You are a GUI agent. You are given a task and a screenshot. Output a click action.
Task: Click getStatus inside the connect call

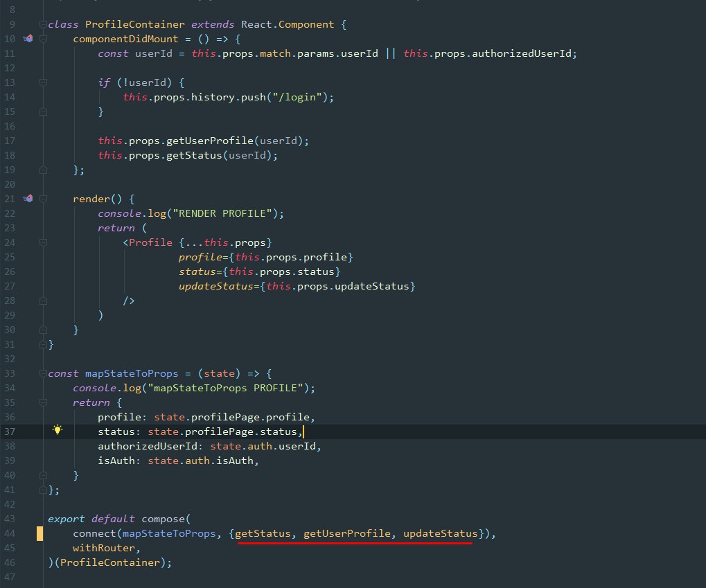coord(263,533)
